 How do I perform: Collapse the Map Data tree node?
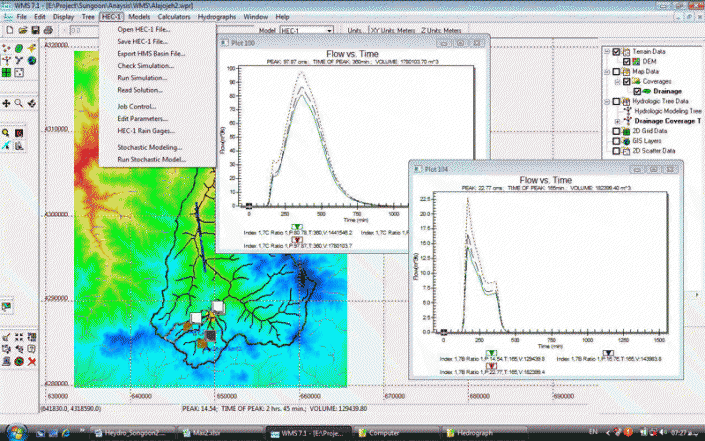[607, 71]
